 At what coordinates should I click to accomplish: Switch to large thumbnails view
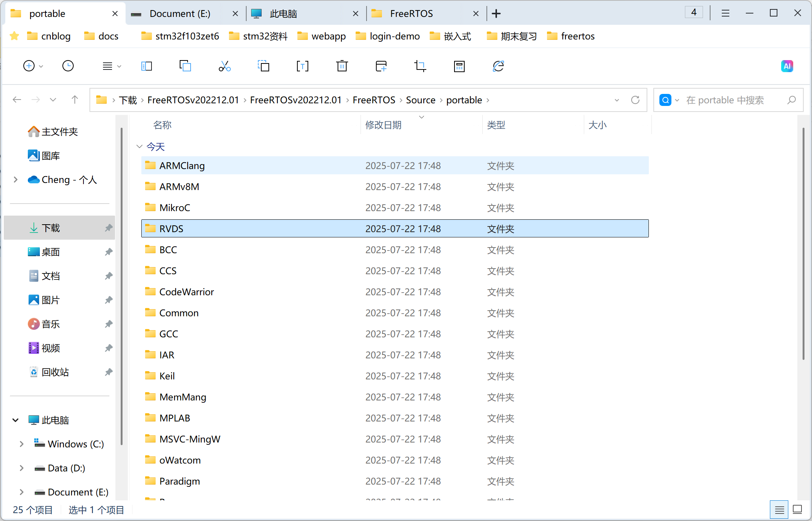click(797, 510)
